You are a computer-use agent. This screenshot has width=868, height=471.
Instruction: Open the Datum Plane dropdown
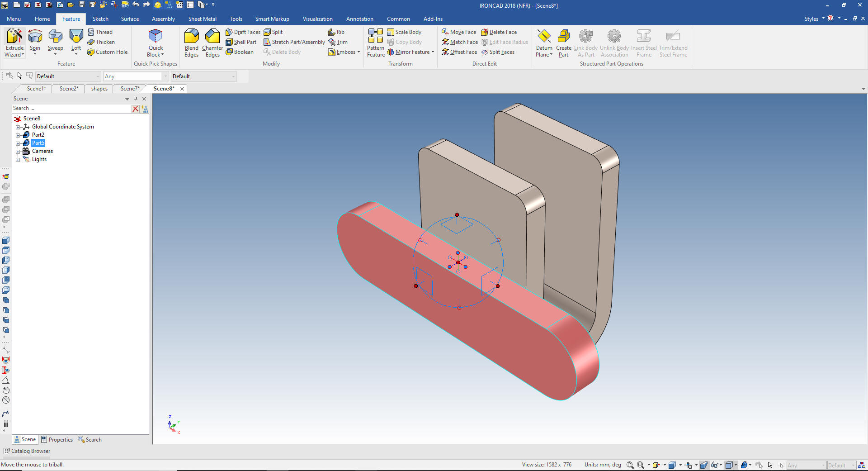[544, 54]
